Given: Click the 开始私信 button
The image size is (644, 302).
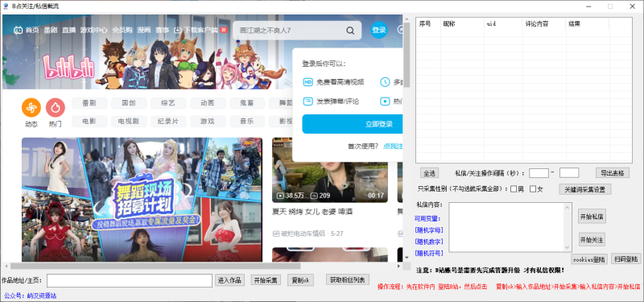Looking at the screenshot, I should pos(592,216).
